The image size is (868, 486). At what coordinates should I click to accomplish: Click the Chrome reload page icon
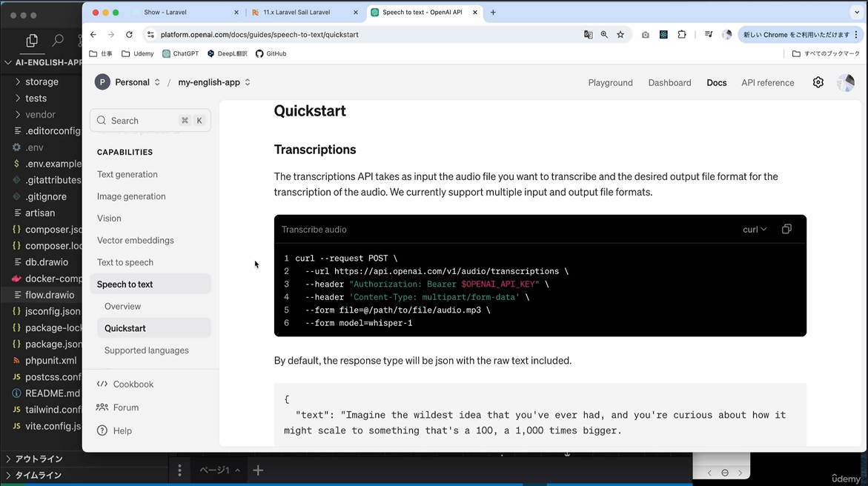[129, 35]
